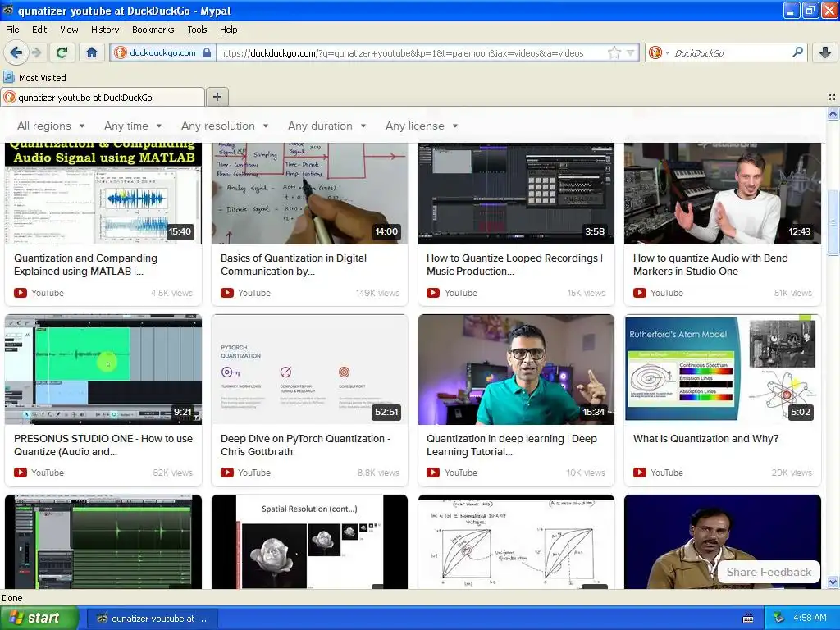Viewport: 840px width, 630px height.
Task: Click the page scrollbar down arrow
Action: pyautogui.click(x=833, y=582)
